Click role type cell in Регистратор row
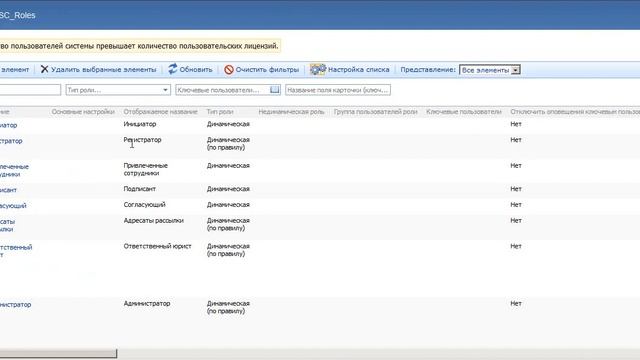Image resolution: width=640 pixels, height=360 pixels. tap(228, 143)
